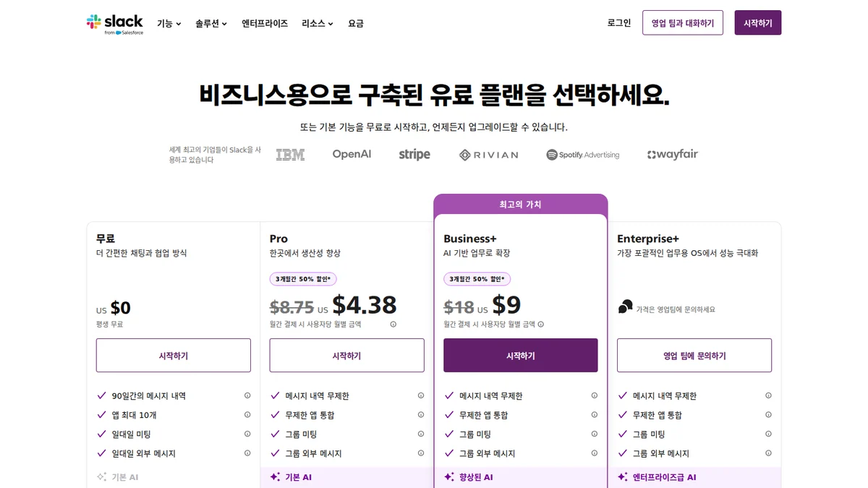Click 영업 팀에 문의하기 for Enterprise+
Screen dimensions: 868x488
click(694, 356)
